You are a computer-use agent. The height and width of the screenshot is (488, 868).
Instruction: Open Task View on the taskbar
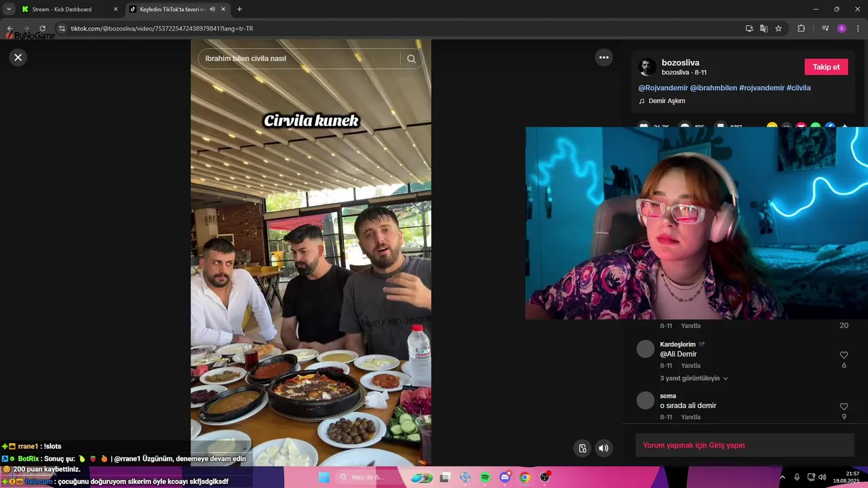(x=445, y=477)
